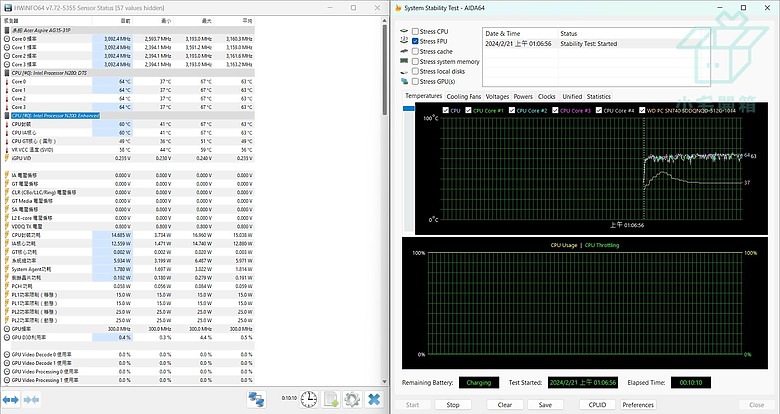Select Intel Processor N200: Enhanced group header
The height and width of the screenshot is (414, 780).
(128, 115)
